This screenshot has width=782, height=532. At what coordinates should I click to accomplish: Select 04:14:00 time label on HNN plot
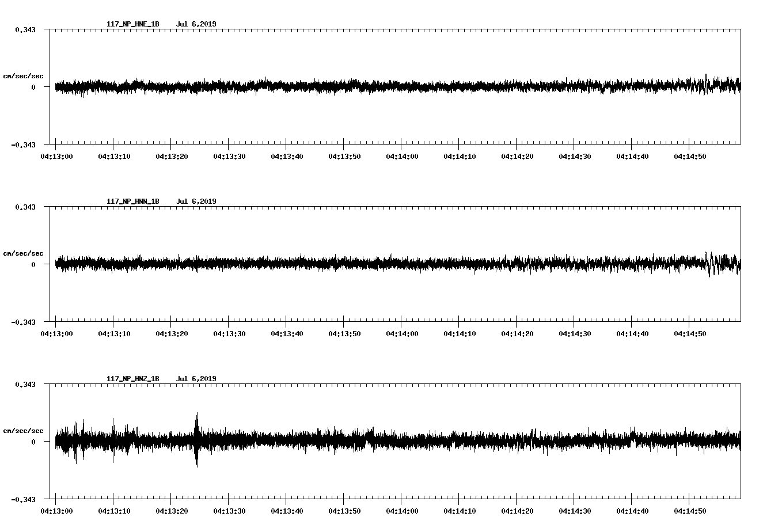(x=401, y=333)
